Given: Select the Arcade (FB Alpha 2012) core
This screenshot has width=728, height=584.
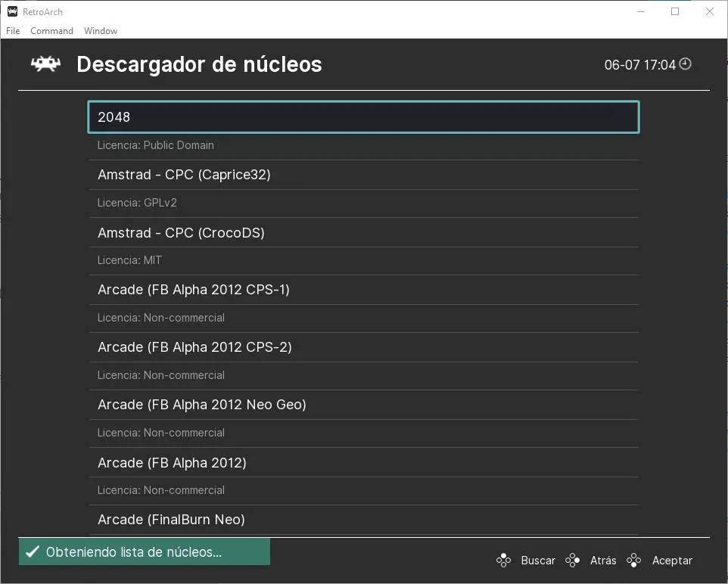Looking at the screenshot, I should point(363,462).
